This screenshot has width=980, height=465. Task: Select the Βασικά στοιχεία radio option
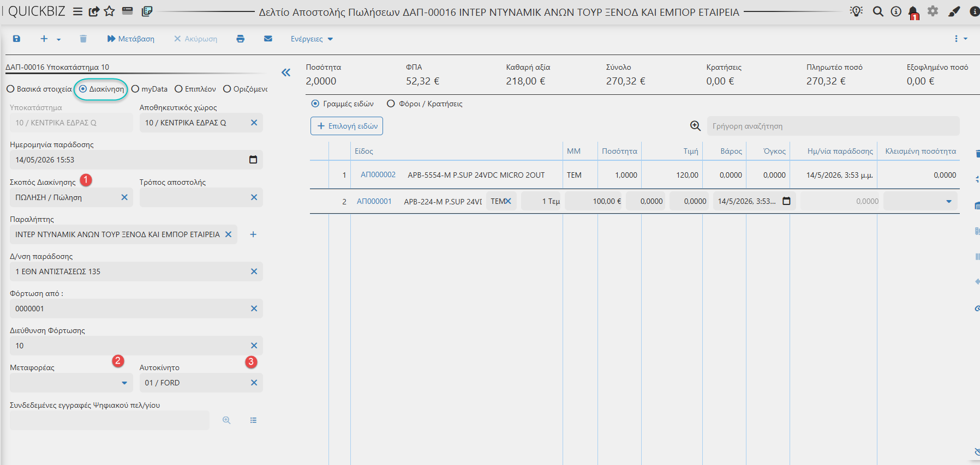pyautogui.click(x=39, y=89)
